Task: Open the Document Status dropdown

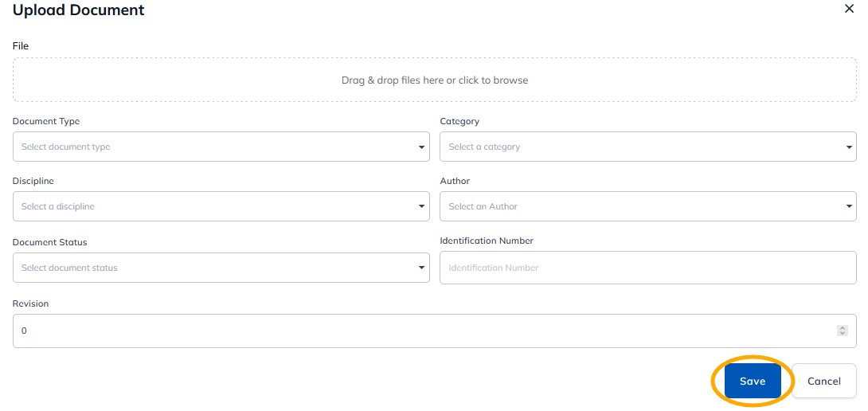Action: 221,268
